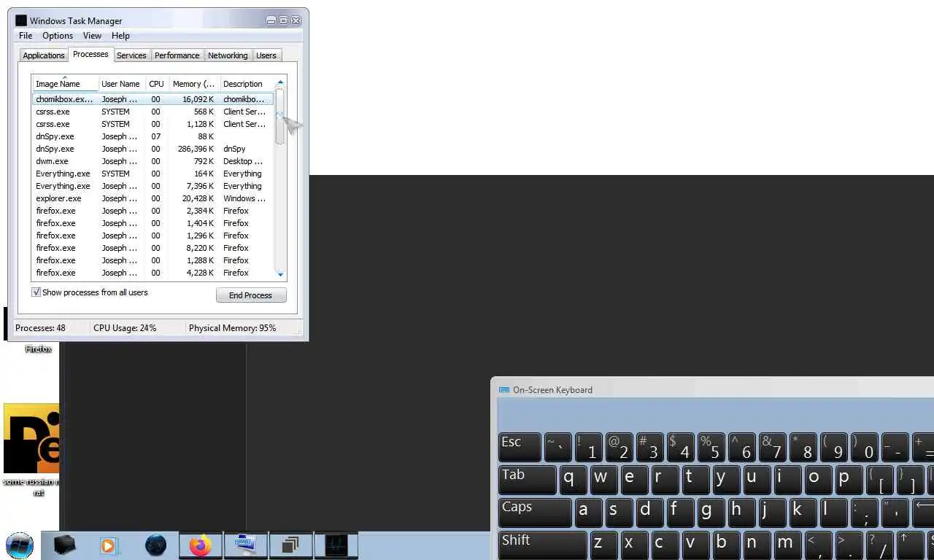934x560 pixels.
Task: Click 'CPU Usage: 24%' in status bar
Action: tap(125, 328)
